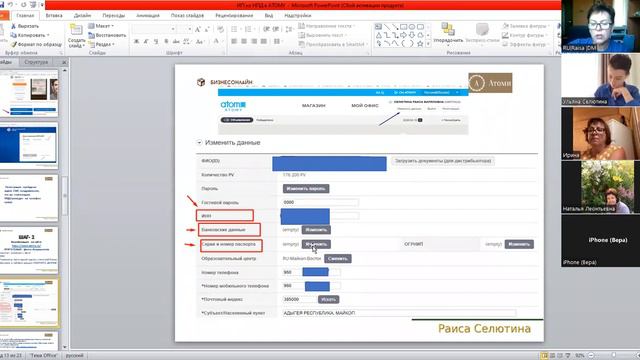Click the slide pane scrollbar up arrow
Image resolution: width=640 pixels, height=360 pixels.
64,71
